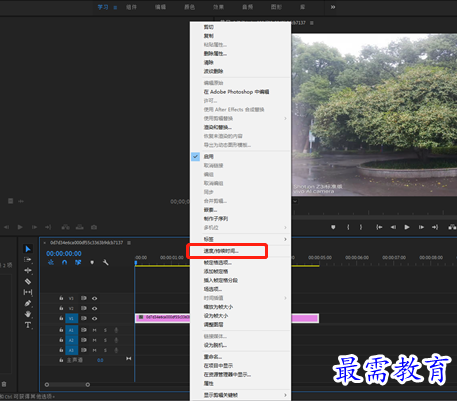Click trash icon in project panel
The height and width of the screenshot is (401, 457).
(x=4, y=384)
